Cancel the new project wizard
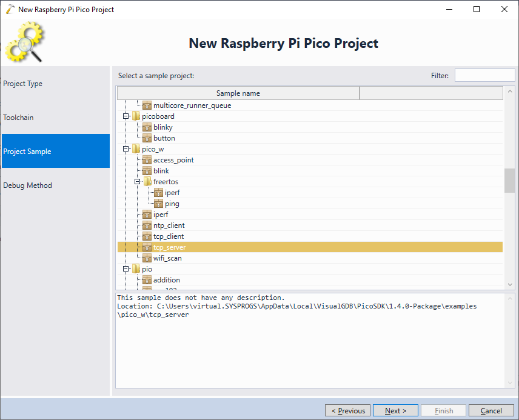This screenshot has width=519, height=420. pyautogui.click(x=491, y=411)
